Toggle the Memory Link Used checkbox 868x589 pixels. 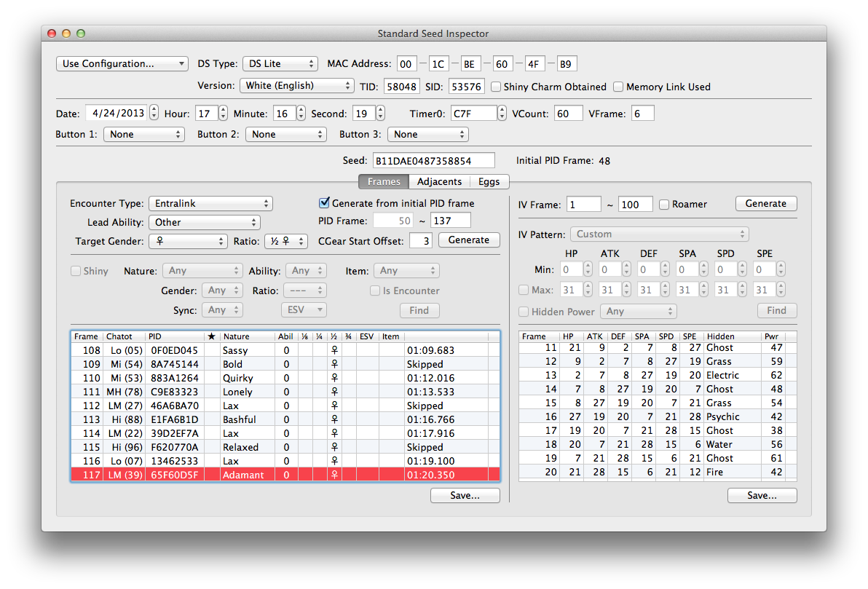618,87
